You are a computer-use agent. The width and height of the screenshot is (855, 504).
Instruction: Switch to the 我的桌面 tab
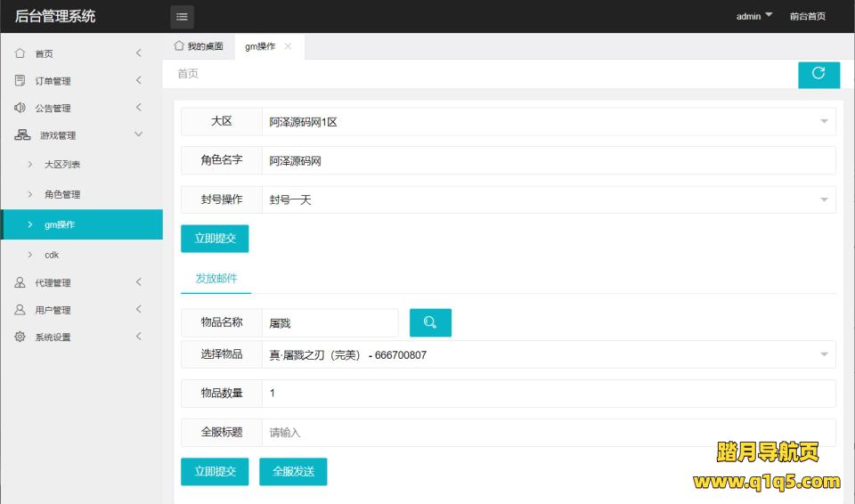tap(199, 46)
